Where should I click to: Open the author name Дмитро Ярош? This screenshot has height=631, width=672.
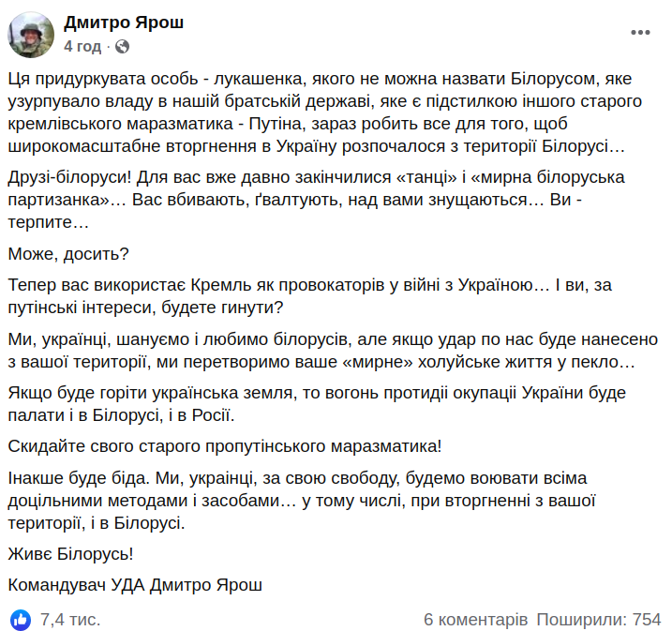click(124, 23)
